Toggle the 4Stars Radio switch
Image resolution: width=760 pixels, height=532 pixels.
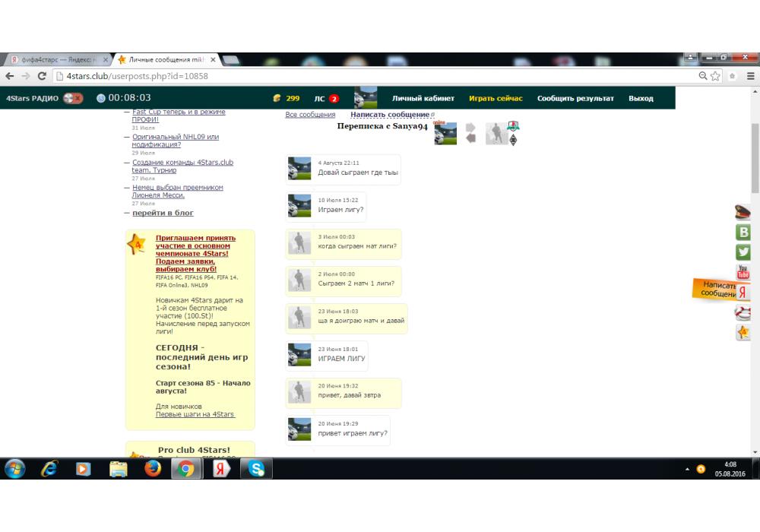[74, 98]
